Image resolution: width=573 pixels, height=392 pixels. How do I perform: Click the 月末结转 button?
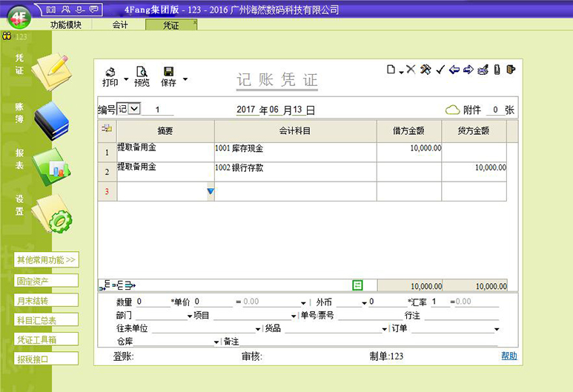(x=46, y=301)
